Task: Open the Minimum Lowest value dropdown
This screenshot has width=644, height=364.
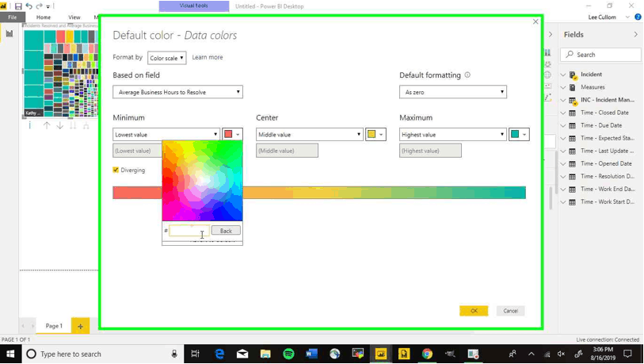Action: pyautogui.click(x=166, y=135)
